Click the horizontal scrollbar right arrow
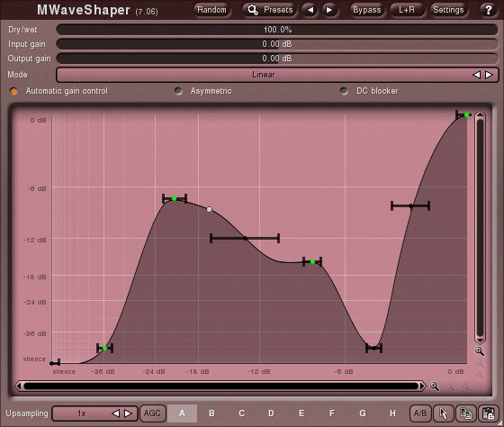The height and width of the screenshot is (427, 504). (422, 386)
